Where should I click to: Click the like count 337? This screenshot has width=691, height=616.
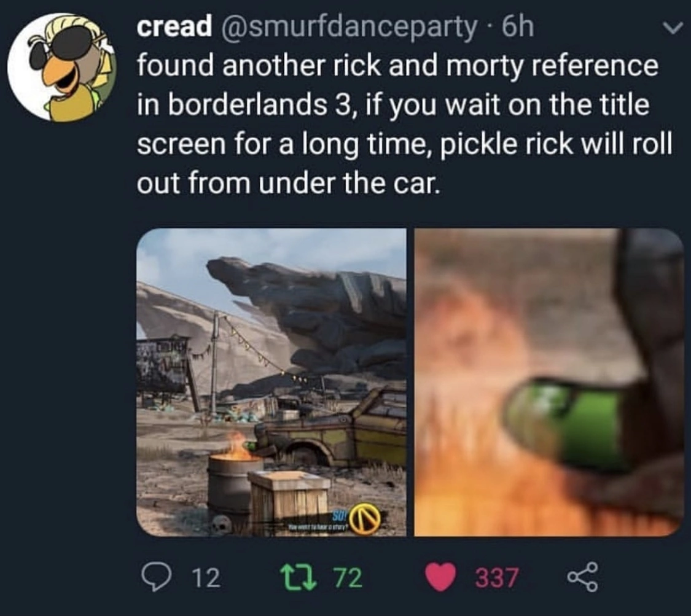496,578
